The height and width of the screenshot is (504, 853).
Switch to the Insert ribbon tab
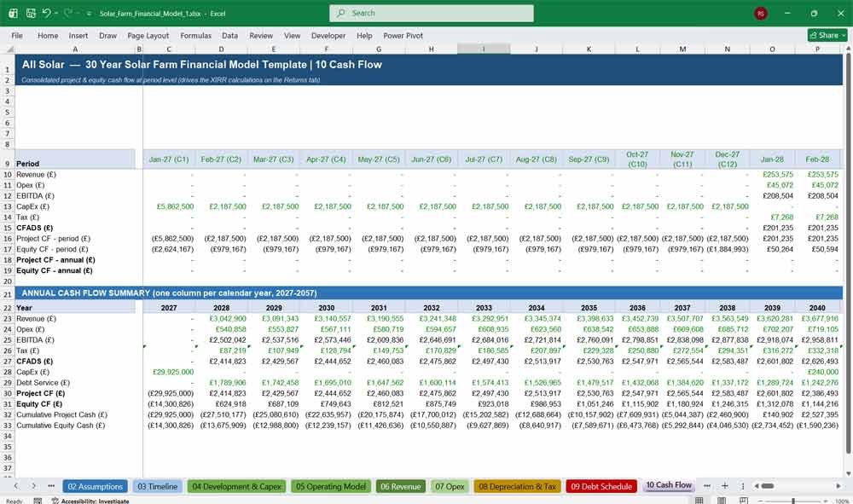pyautogui.click(x=78, y=35)
